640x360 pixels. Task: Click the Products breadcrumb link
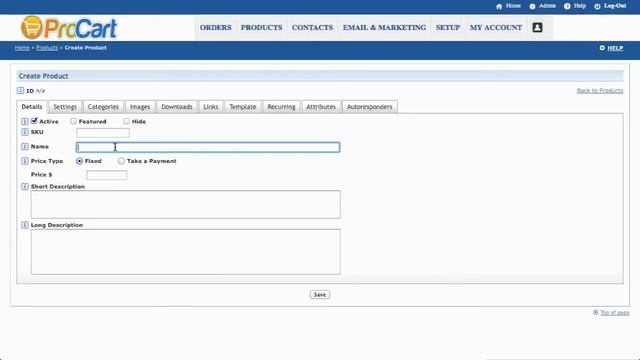click(x=47, y=48)
